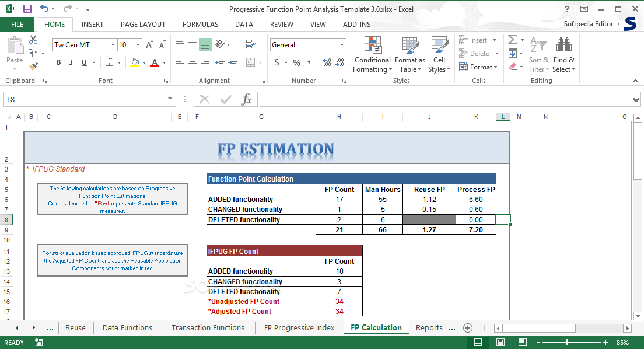
Task: Open Conditional Formatting menu
Action: coord(373,55)
